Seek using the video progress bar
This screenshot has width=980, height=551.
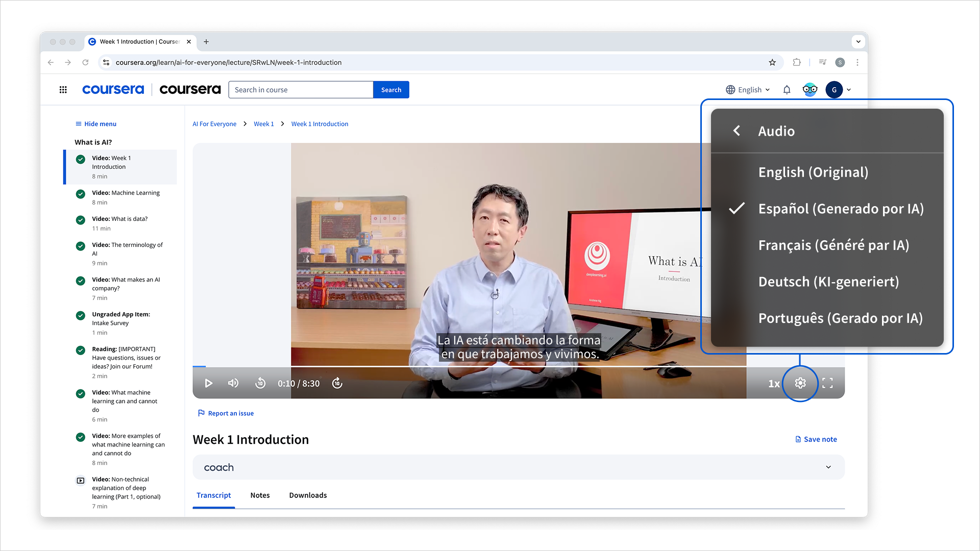pyautogui.click(x=459, y=367)
